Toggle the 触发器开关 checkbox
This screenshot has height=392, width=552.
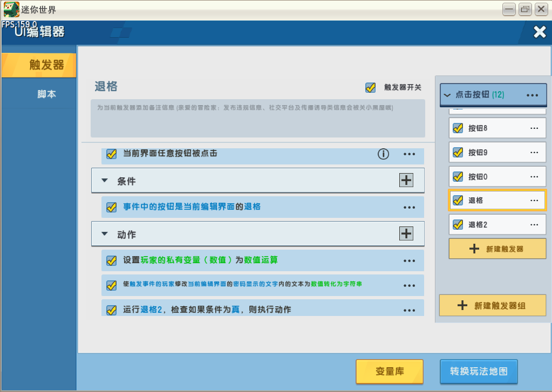tap(370, 87)
